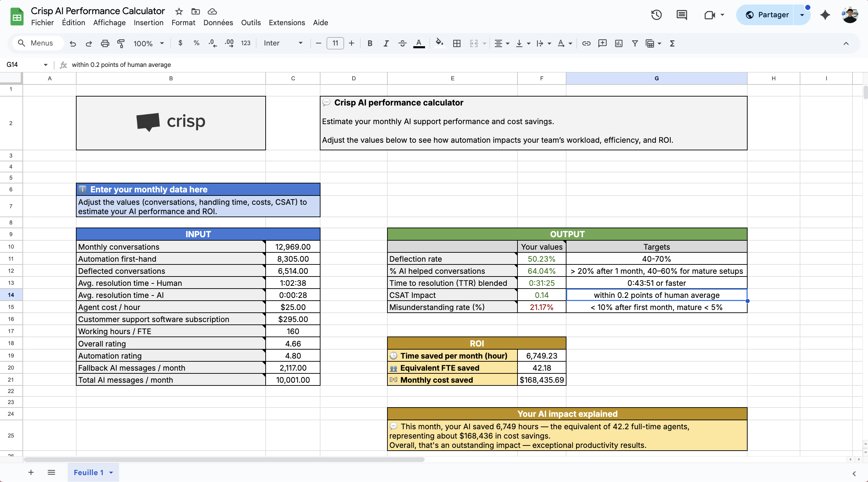
Task: Click the insert chart icon
Action: coord(619,43)
